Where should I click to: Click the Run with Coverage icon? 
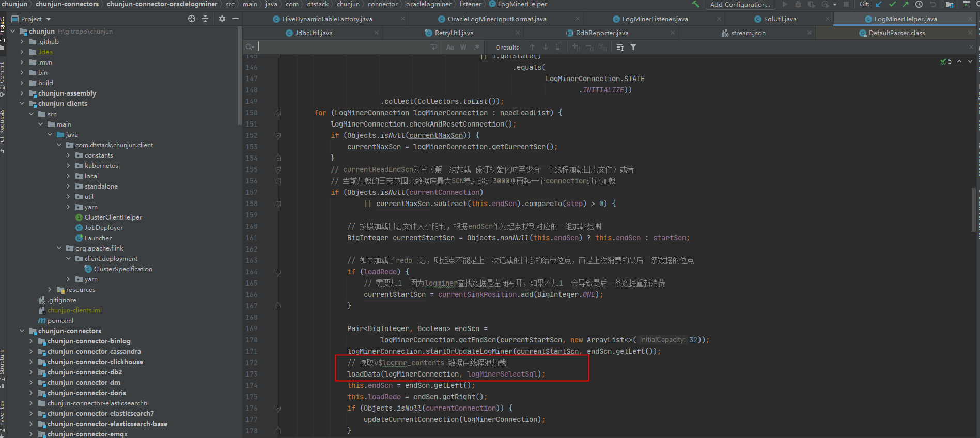(x=812, y=4)
